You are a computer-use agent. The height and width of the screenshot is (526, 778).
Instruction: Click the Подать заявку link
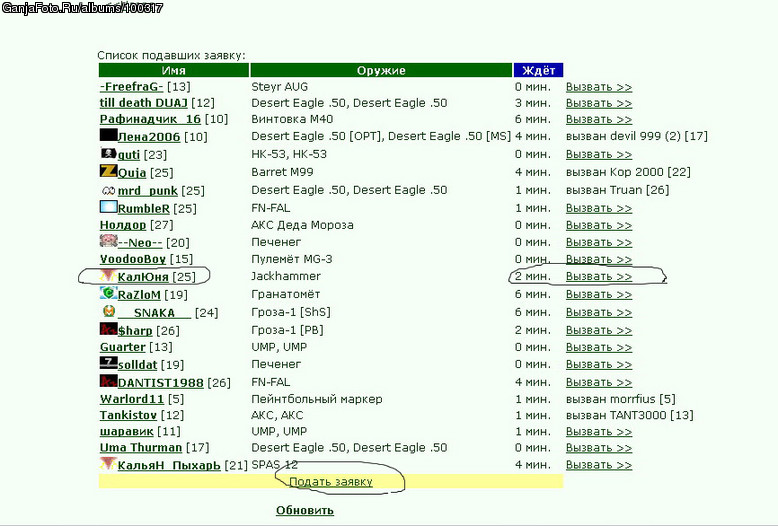point(331,482)
